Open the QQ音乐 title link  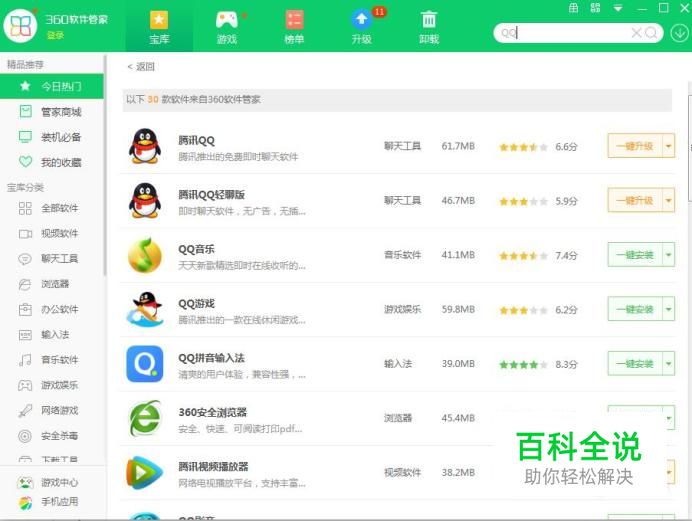[196, 249]
